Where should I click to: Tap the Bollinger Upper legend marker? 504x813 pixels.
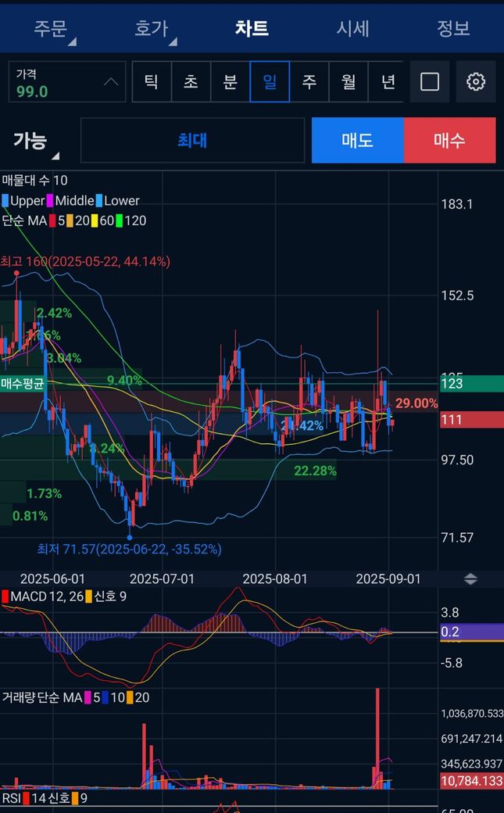[x=5, y=201]
